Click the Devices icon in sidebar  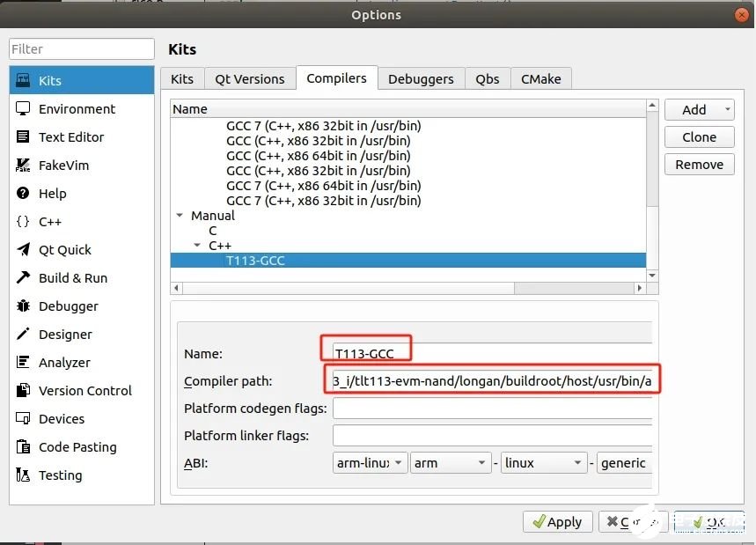click(23, 418)
